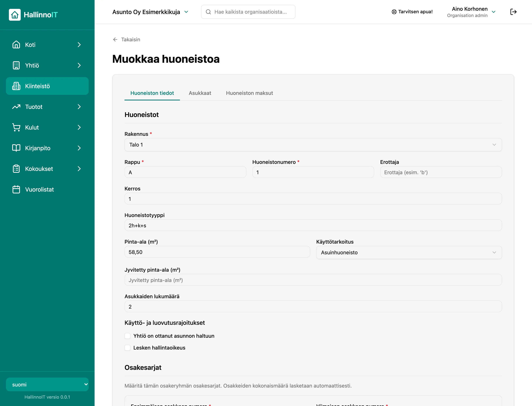Open the Käyttötarkoitus dropdown
The image size is (532, 406).
(x=409, y=252)
